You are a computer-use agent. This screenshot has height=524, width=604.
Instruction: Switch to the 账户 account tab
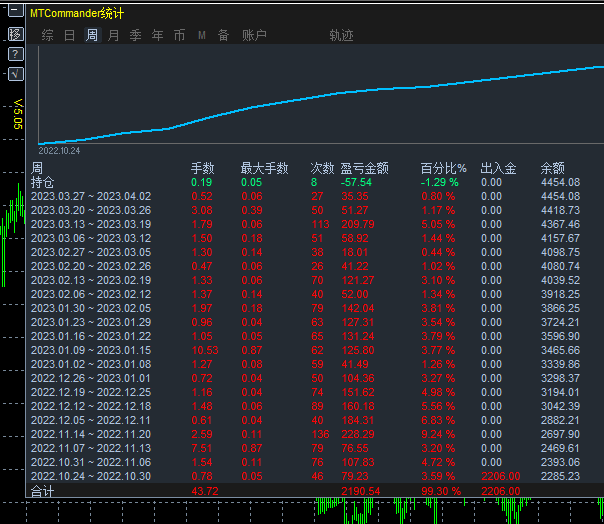coord(254,35)
